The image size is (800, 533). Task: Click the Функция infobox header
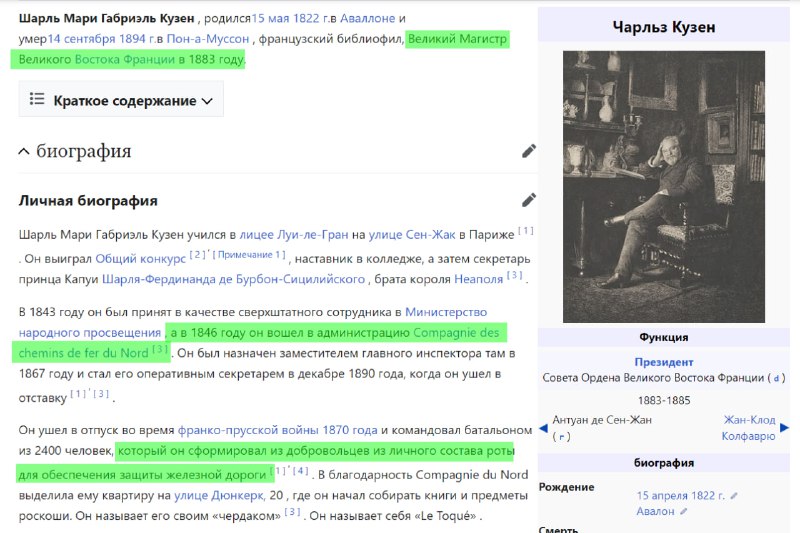click(664, 337)
